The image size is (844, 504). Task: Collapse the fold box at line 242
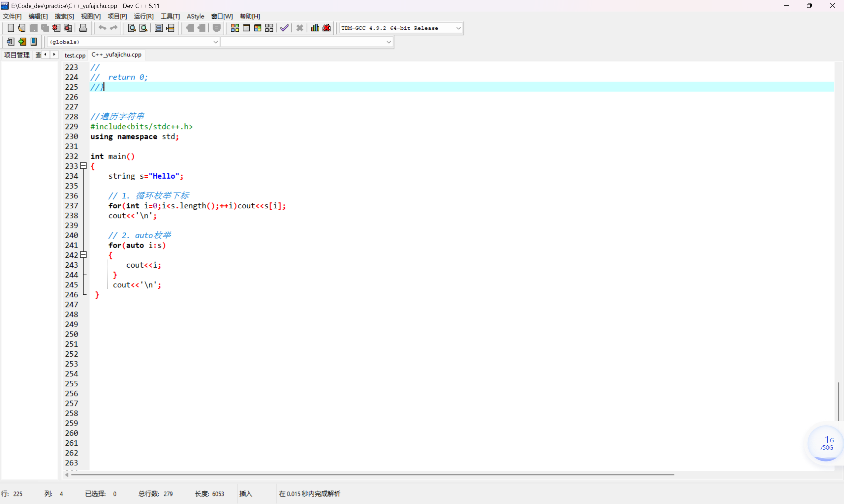point(83,255)
